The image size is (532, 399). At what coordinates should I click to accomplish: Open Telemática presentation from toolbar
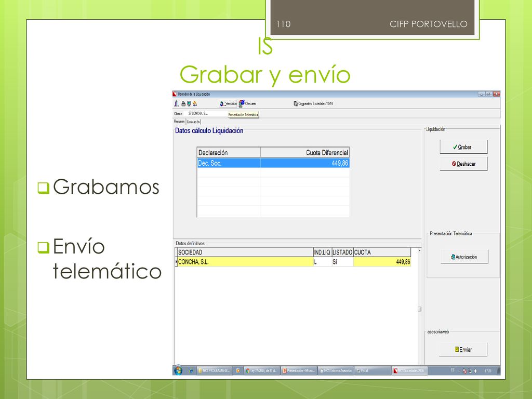228,103
